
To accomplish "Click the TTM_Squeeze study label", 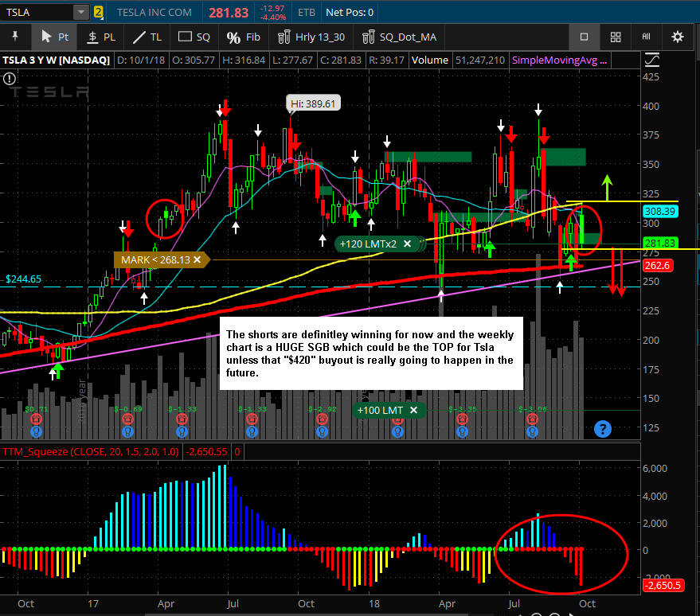I will coord(92,451).
